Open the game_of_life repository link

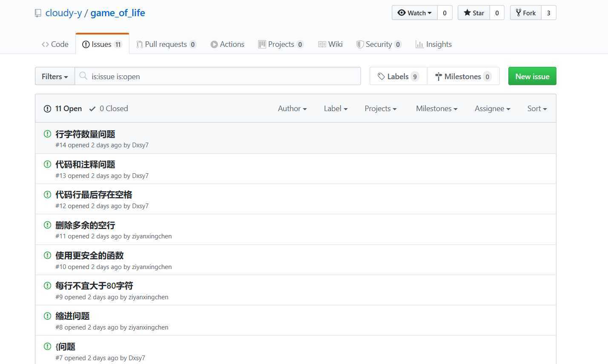coord(118,13)
